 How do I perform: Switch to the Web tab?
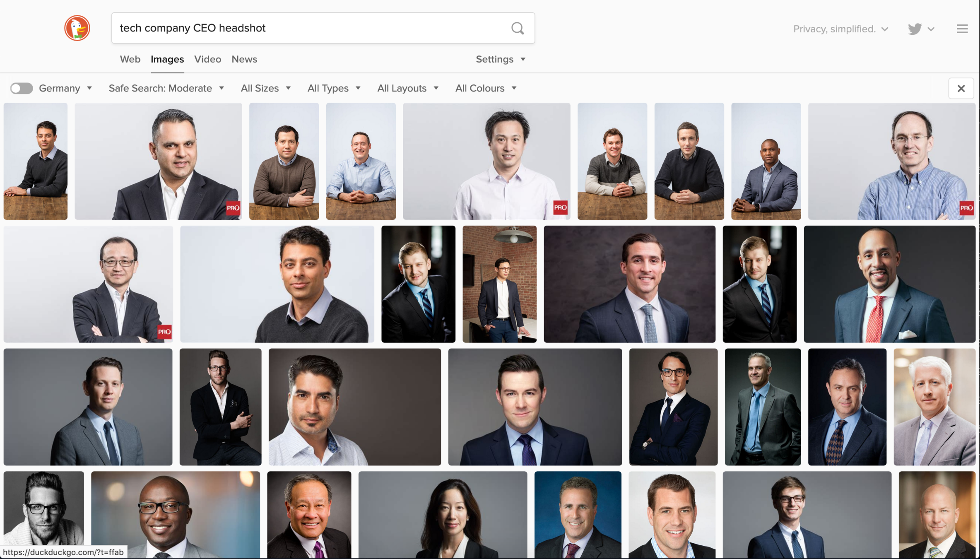tap(130, 59)
